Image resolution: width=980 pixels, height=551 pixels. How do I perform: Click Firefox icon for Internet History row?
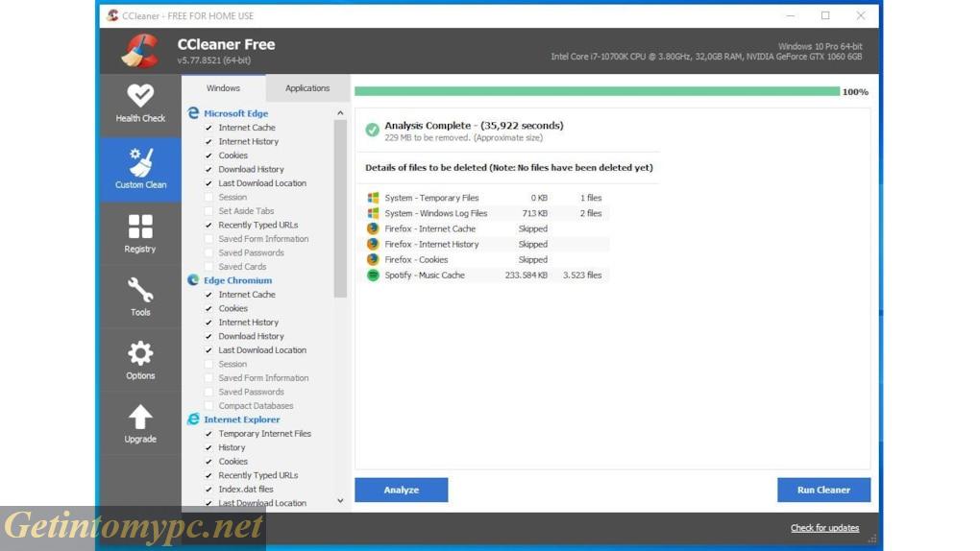373,244
